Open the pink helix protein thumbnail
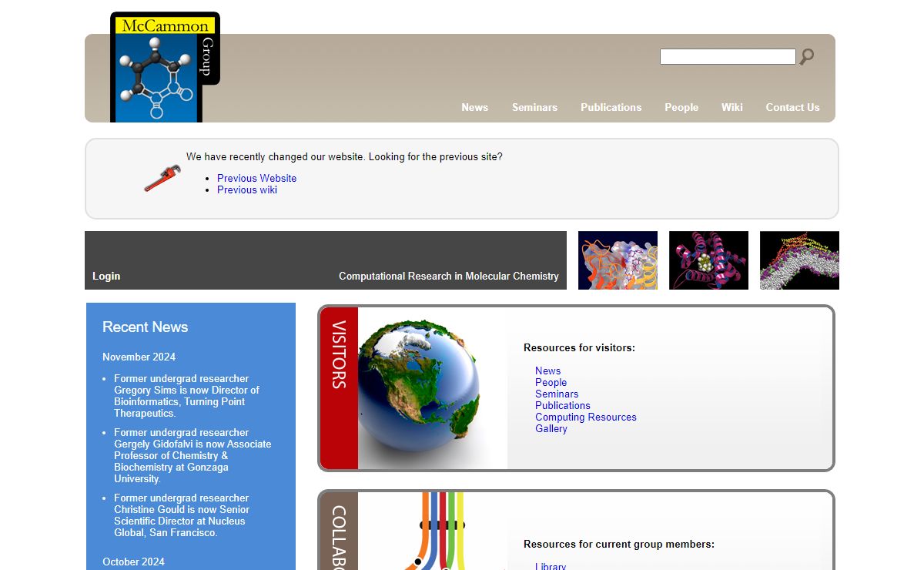Image resolution: width=924 pixels, height=570 pixels. coord(708,260)
